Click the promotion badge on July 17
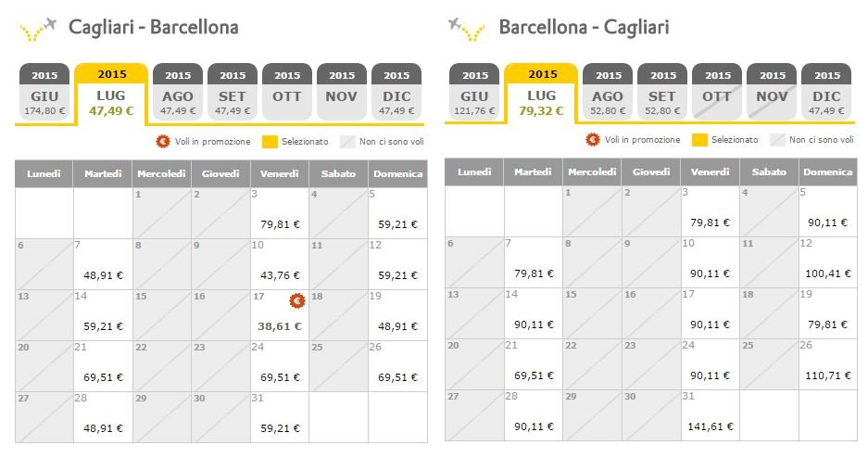 pyautogui.click(x=297, y=300)
